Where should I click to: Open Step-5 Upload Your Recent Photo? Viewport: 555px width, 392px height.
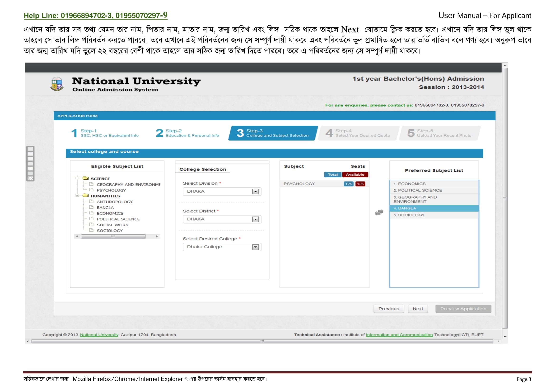pos(439,133)
